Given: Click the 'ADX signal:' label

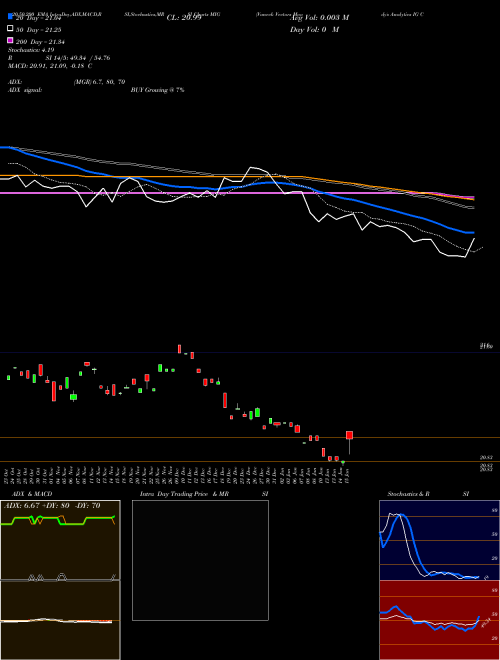Looking at the screenshot, I should tap(25, 90).
